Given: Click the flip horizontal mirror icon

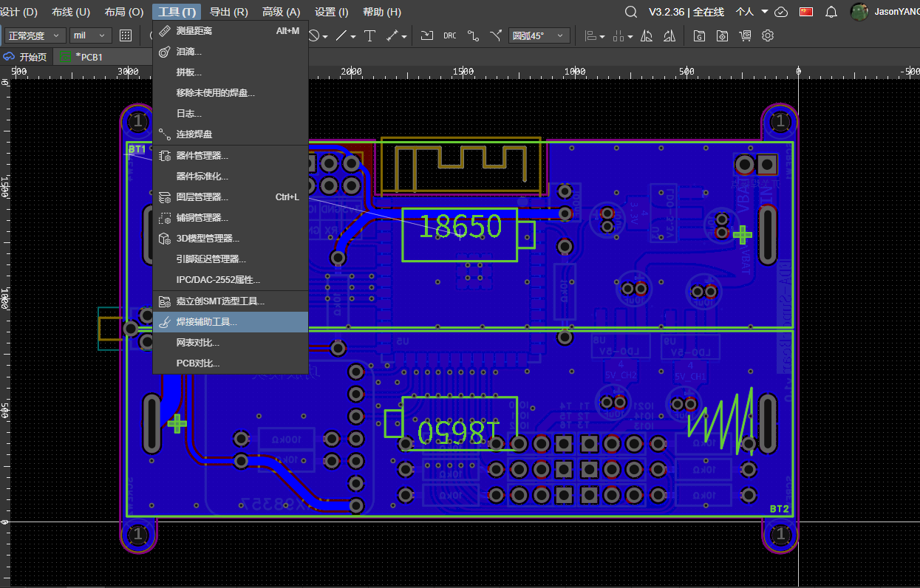Looking at the screenshot, I should (x=647, y=35).
